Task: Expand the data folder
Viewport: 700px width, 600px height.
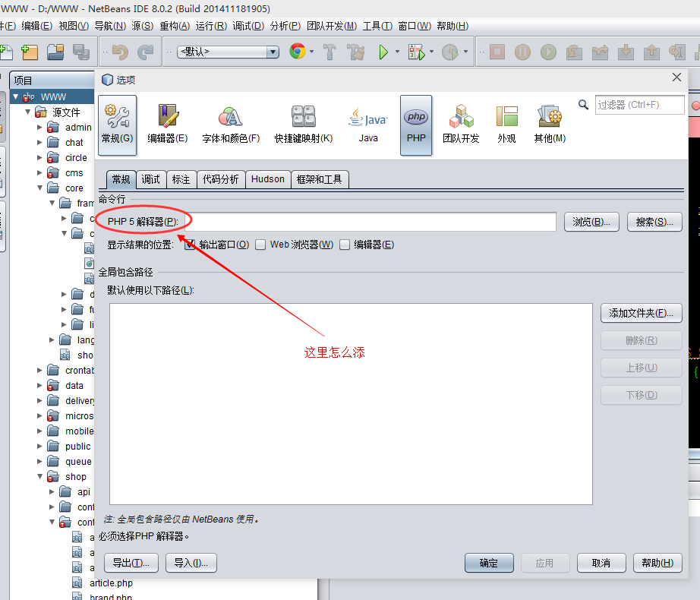Action: tap(39, 385)
